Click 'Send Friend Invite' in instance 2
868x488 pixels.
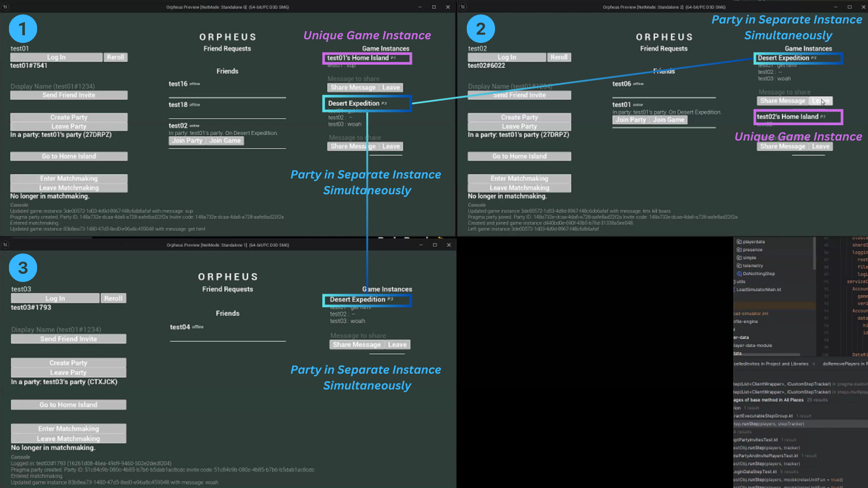518,95
